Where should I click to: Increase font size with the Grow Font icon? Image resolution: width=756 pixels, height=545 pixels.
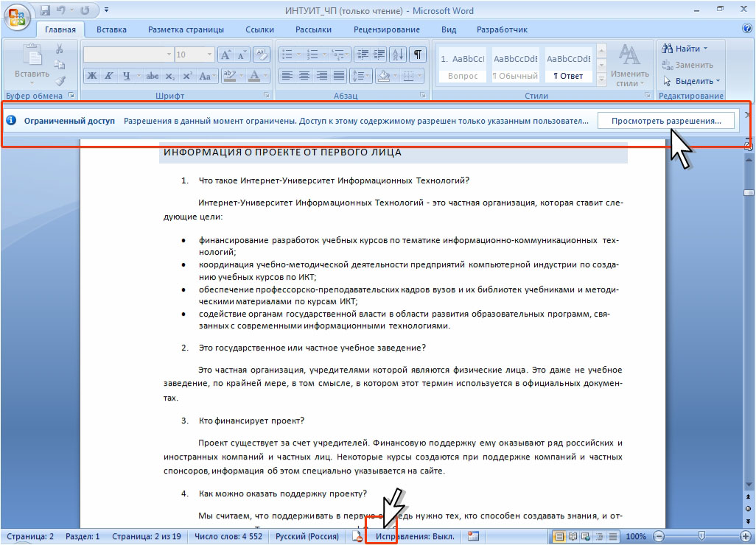pos(225,54)
